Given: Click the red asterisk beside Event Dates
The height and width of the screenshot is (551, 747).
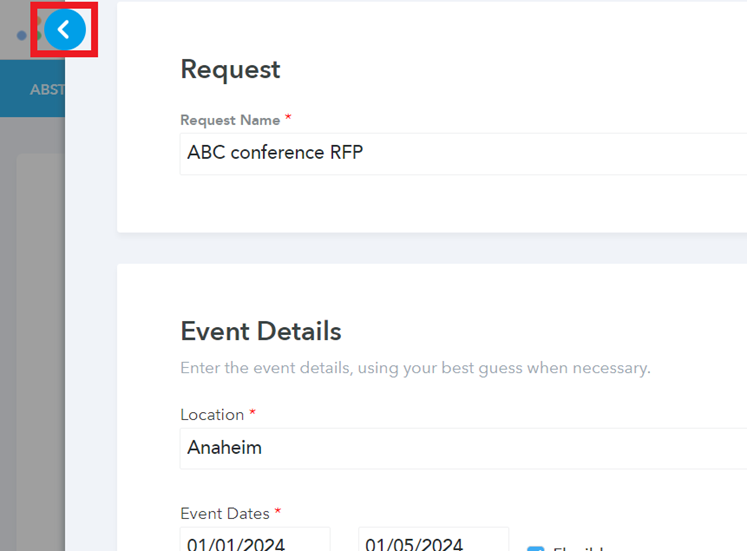Looking at the screenshot, I should pos(278,512).
